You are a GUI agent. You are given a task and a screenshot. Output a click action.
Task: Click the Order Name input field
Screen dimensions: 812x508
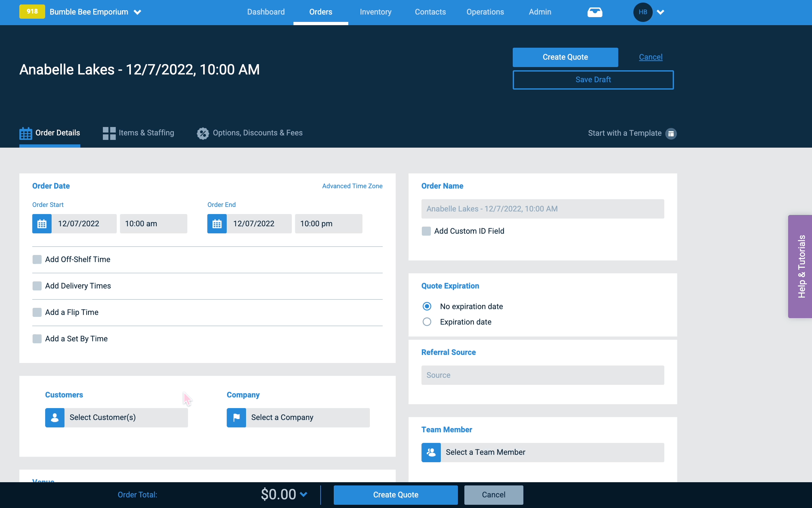(542, 209)
